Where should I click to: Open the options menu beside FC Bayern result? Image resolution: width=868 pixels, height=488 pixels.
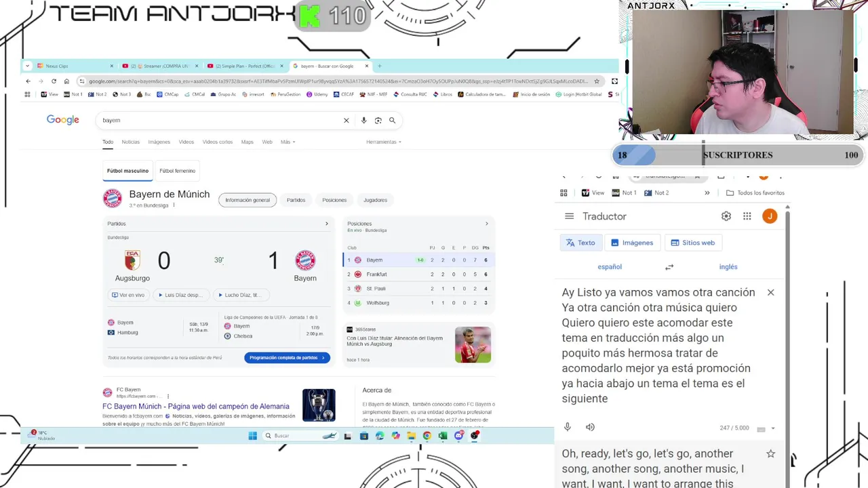pos(167,396)
